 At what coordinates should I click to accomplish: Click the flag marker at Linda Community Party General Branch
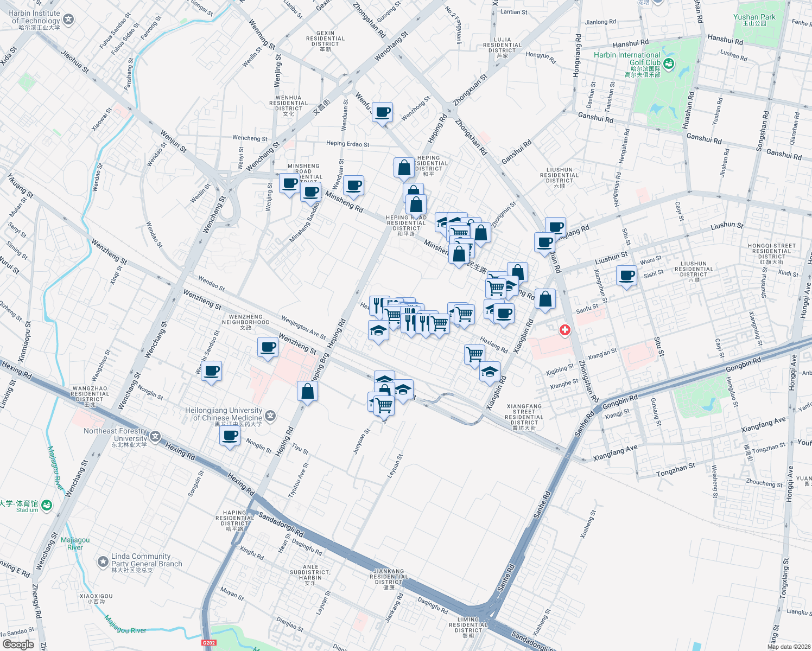click(x=103, y=562)
